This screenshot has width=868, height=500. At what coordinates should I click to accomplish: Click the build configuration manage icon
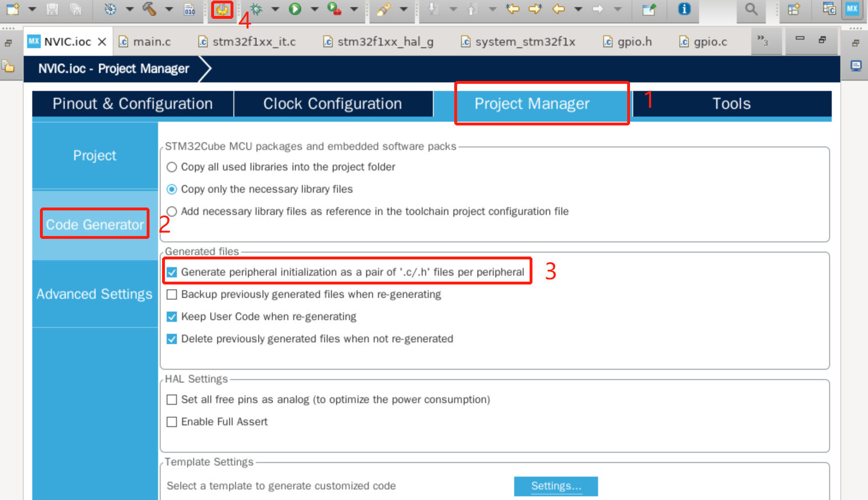pos(111,9)
